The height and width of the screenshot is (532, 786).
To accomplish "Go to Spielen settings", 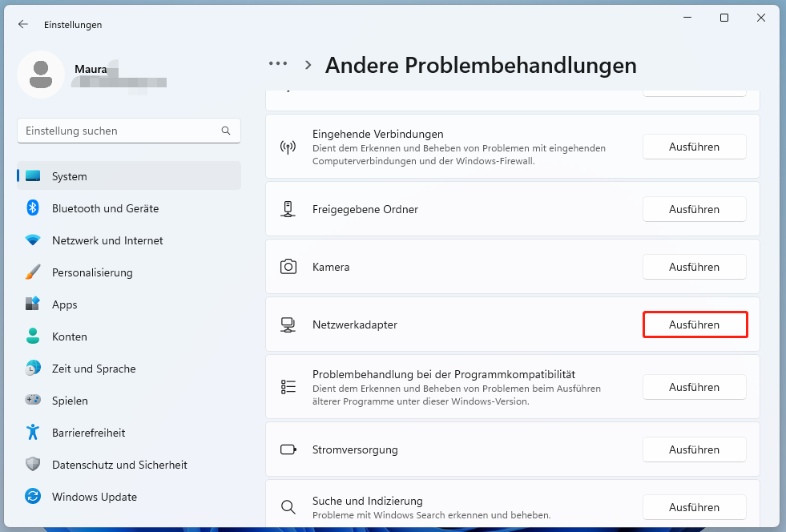I will (129, 401).
